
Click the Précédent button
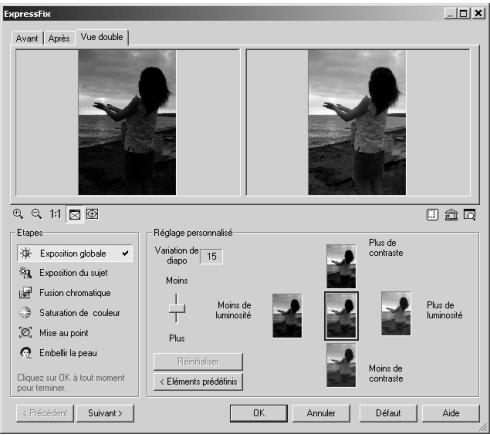coord(45,413)
